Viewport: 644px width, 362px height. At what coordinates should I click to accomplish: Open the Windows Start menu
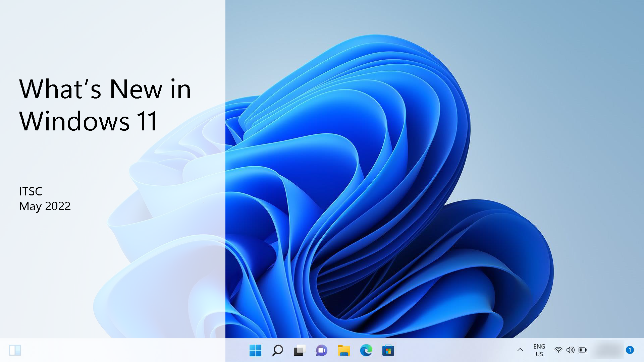coord(255,350)
